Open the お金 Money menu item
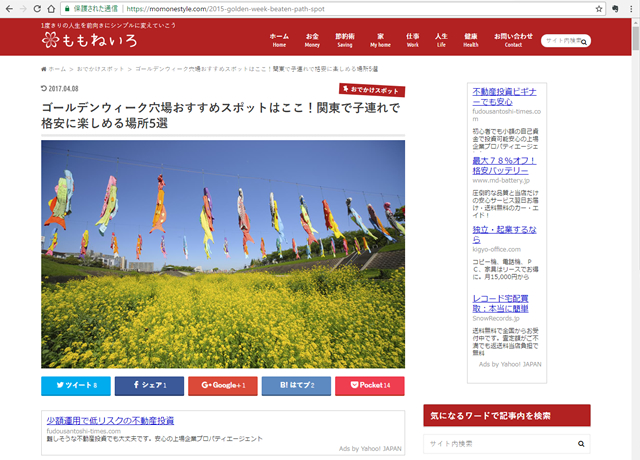 [x=312, y=40]
